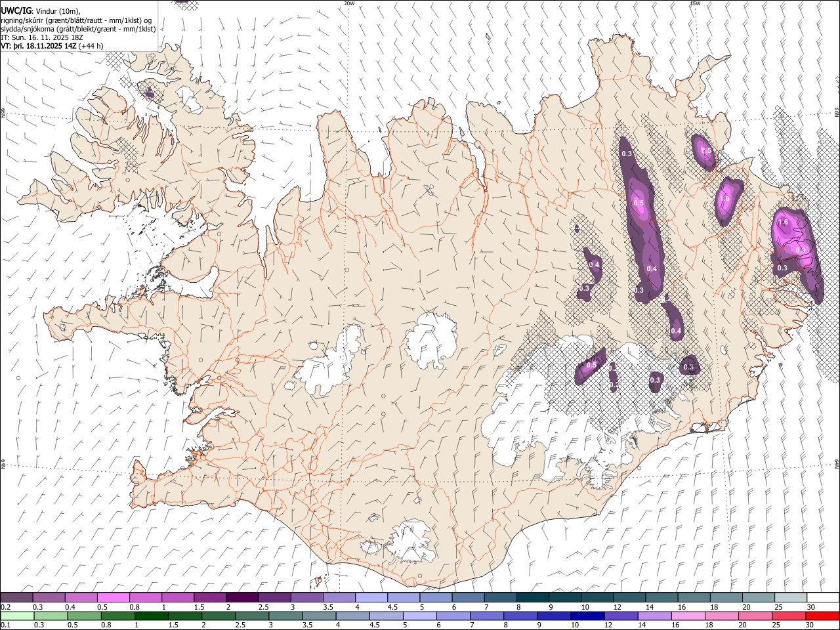The height and width of the screenshot is (630, 840).
Task: Click the '(+44 h)' forecast offset text
Action: [91, 46]
